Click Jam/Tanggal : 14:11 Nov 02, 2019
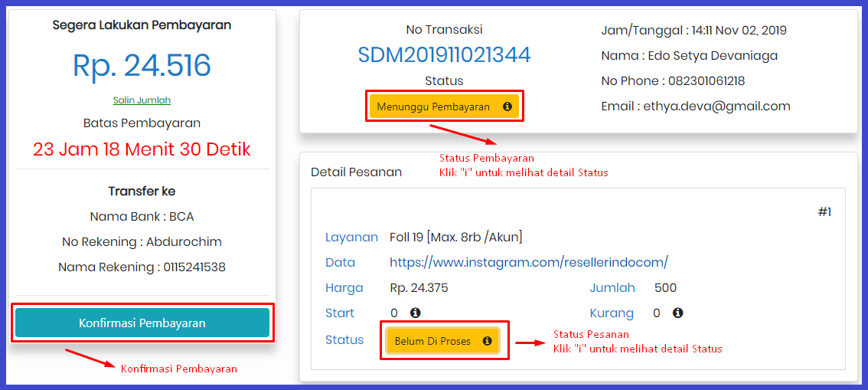The width and height of the screenshot is (868, 390). tap(694, 31)
